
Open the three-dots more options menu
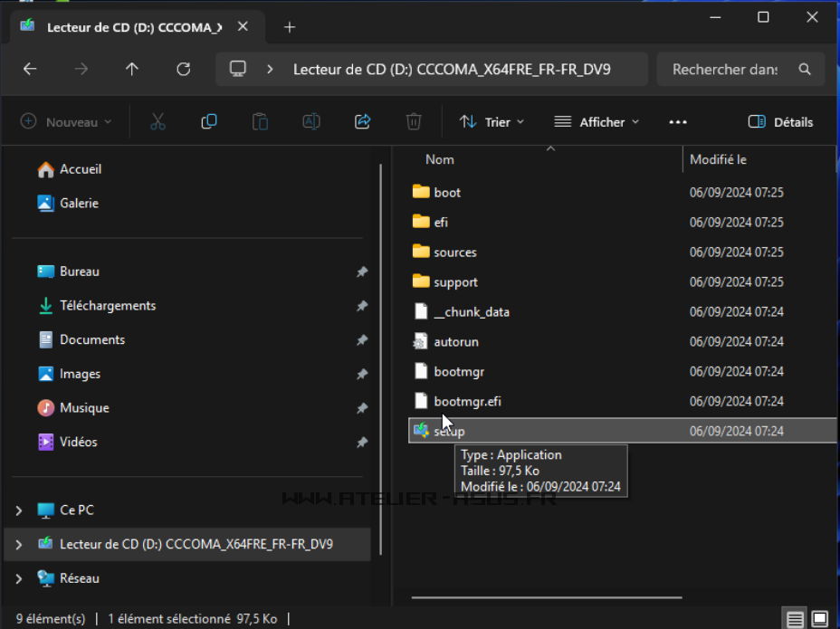point(678,122)
